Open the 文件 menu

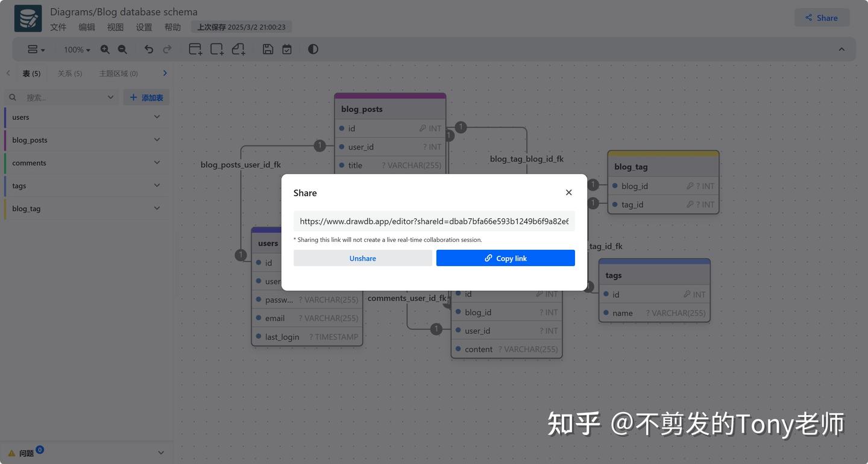click(58, 27)
